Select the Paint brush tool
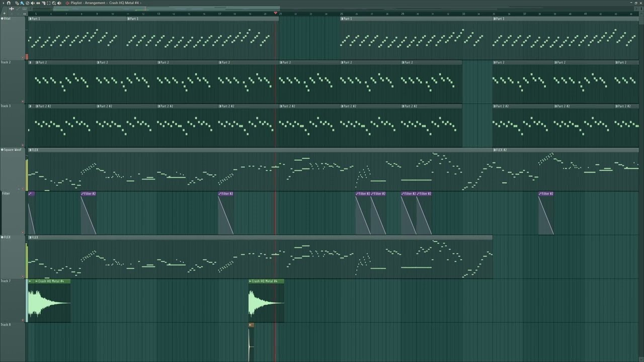This screenshot has height=362, width=644. [x=22, y=3]
